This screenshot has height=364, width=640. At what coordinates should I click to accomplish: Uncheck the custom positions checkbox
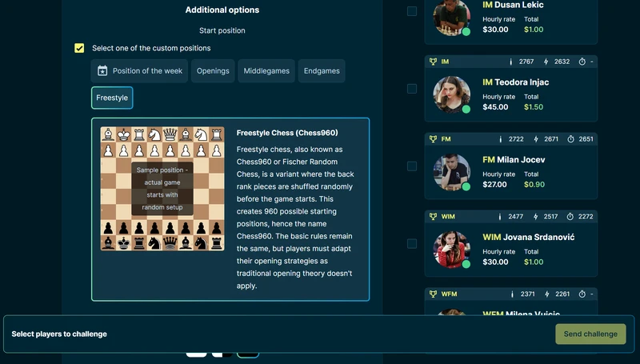click(x=79, y=49)
